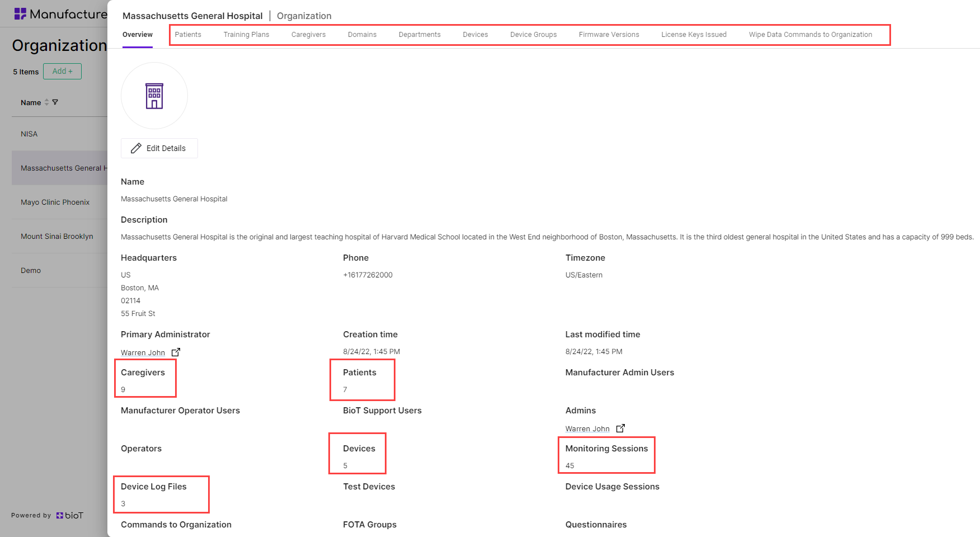The height and width of the screenshot is (537, 980).
Task: Click the 55 Fruit St address line
Action: click(138, 313)
